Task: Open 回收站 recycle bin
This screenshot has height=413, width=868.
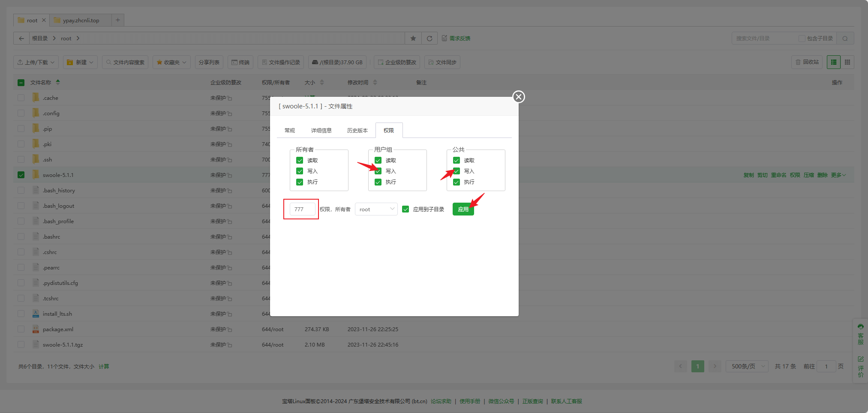Action: click(x=807, y=62)
